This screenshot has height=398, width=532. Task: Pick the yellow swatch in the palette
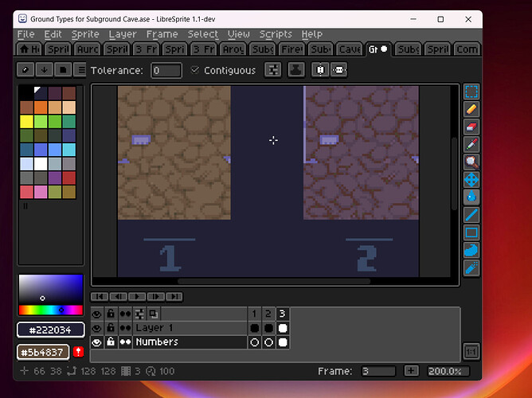click(26, 122)
